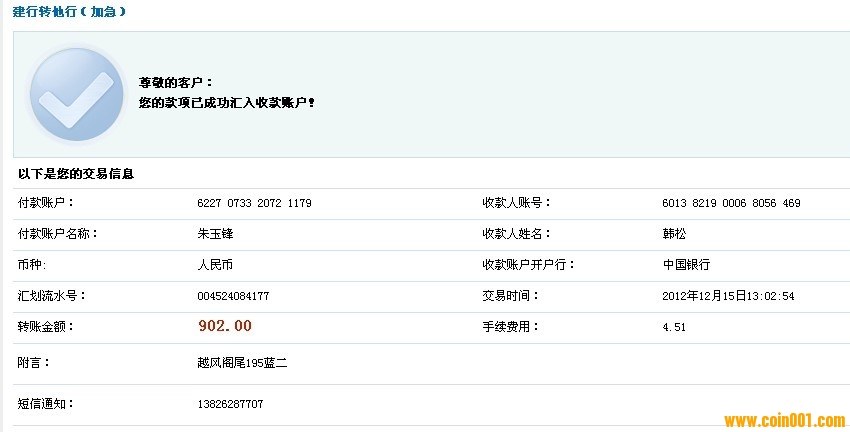
Task: Click the 建行转他行（加急）page heading
Action: click(x=68, y=12)
